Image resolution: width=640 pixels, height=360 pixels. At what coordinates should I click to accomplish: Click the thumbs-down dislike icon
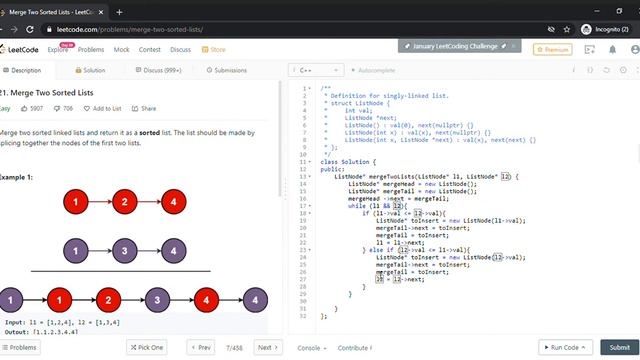(x=57, y=109)
